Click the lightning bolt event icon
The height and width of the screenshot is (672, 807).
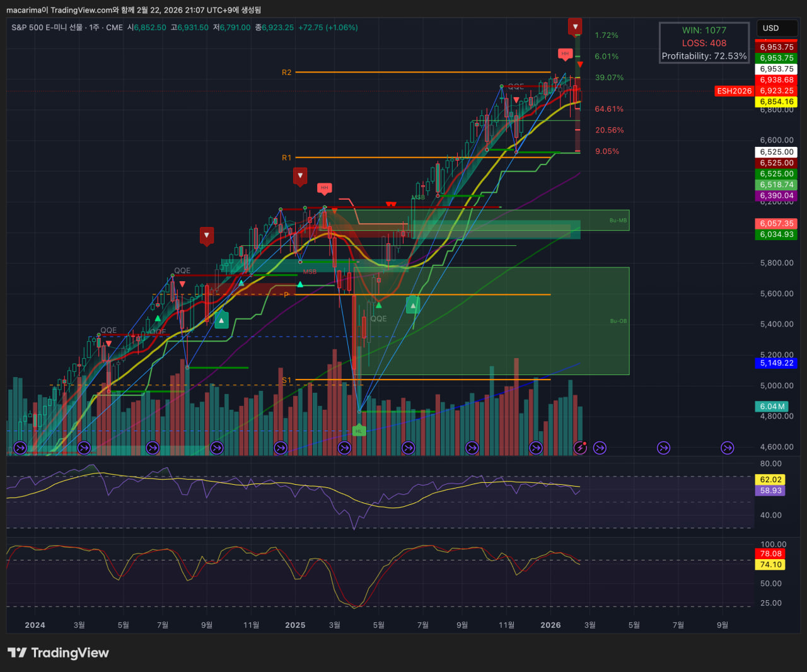[x=580, y=448]
